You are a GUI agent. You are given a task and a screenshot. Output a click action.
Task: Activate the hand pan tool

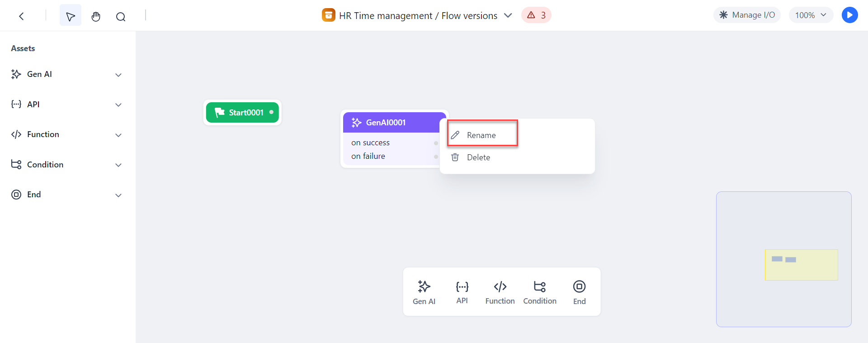96,16
